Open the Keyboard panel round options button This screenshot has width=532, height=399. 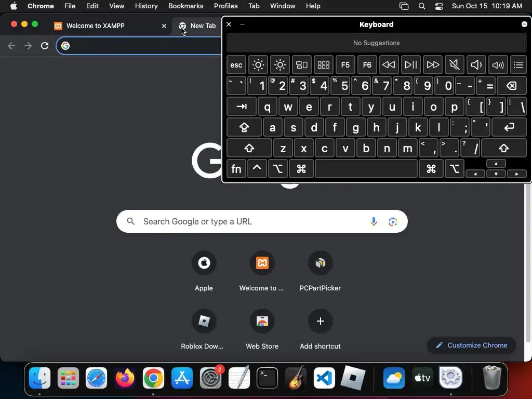point(524,24)
